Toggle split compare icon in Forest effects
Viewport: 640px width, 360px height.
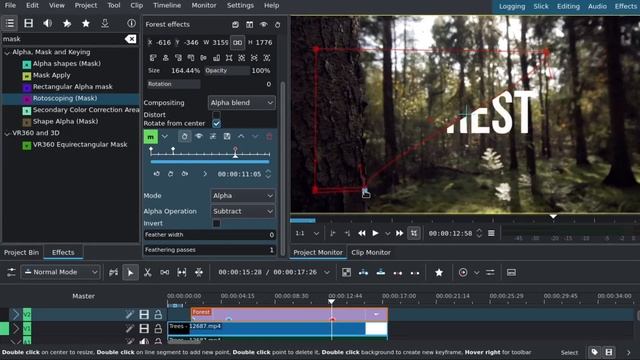pyautogui.click(x=249, y=24)
